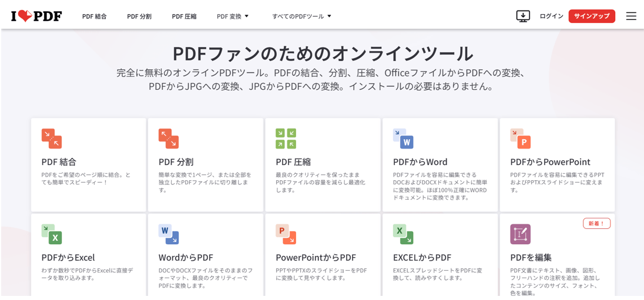
Task: Select the WordからPDF icon
Action: (x=169, y=234)
